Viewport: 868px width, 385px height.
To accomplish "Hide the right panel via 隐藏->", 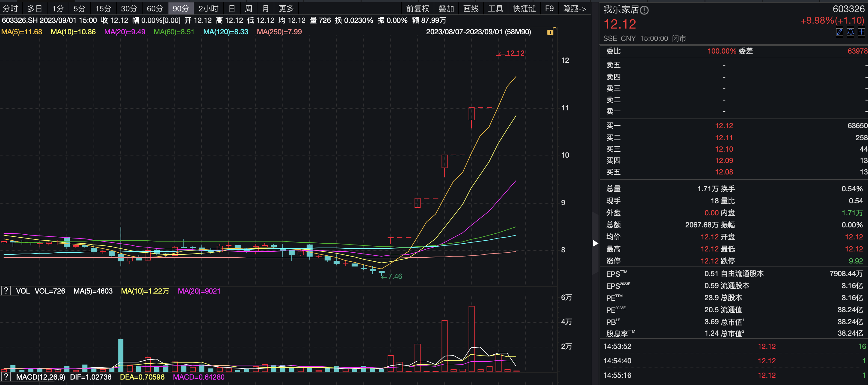I will (574, 9).
